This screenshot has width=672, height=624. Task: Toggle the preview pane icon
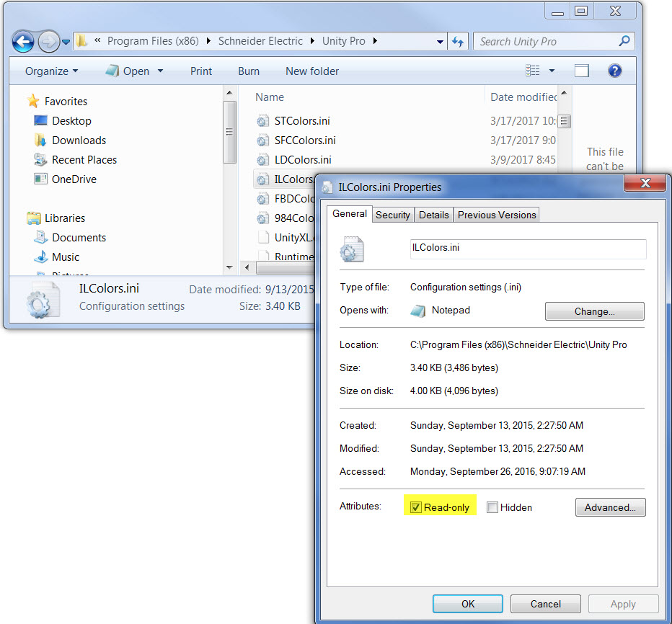point(582,71)
